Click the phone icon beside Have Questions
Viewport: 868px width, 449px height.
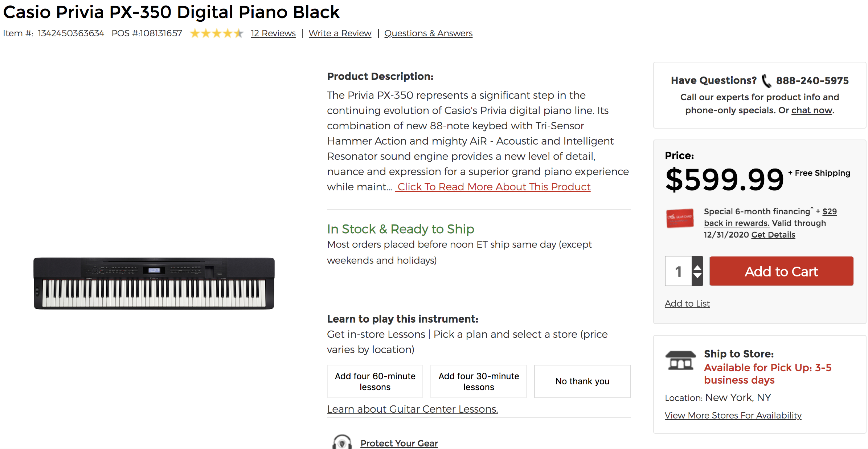pyautogui.click(x=766, y=81)
